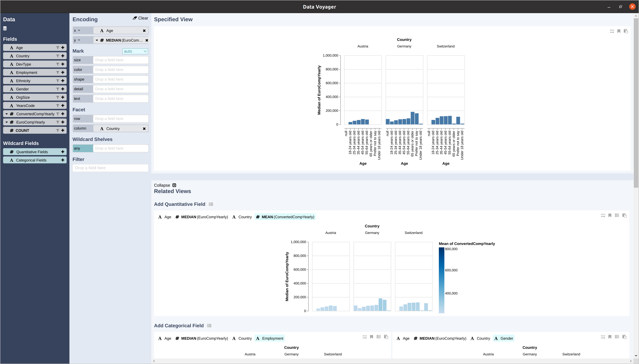Click the Employment field filter icon
Image resolution: width=639 pixels, height=364 pixels.
(x=58, y=72)
